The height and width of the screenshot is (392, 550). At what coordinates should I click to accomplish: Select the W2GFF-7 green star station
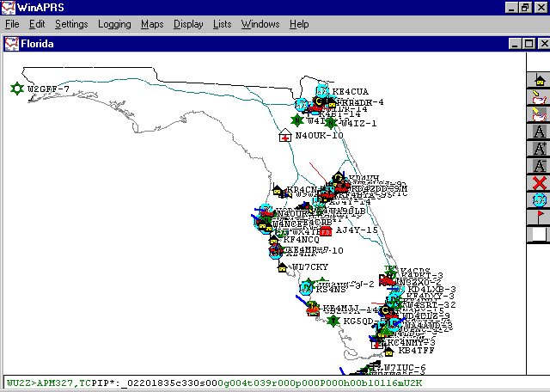16,88
